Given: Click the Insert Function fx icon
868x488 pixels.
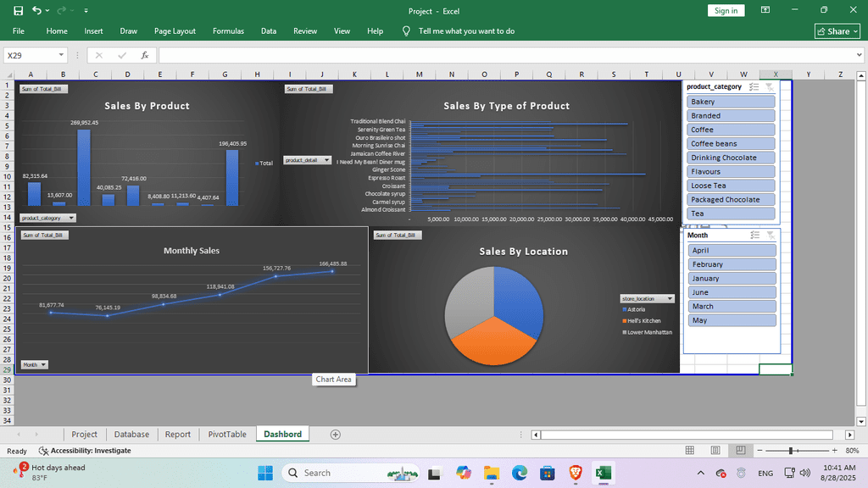Looking at the screenshot, I should tap(145, 55).
